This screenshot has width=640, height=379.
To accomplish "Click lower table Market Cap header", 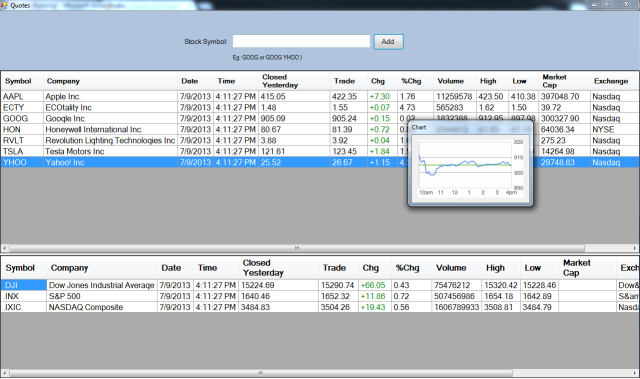I will (x=587, y=268).
